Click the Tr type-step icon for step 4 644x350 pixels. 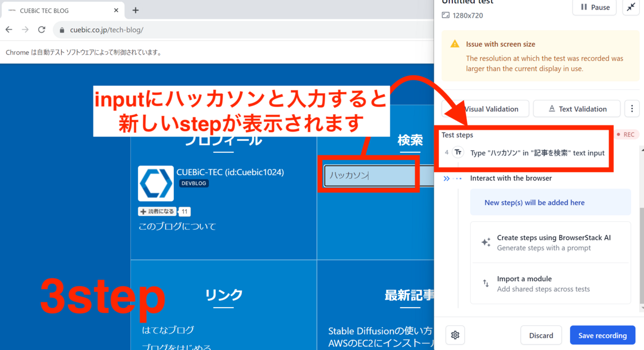pyautogui.click(x=458, y=153)
